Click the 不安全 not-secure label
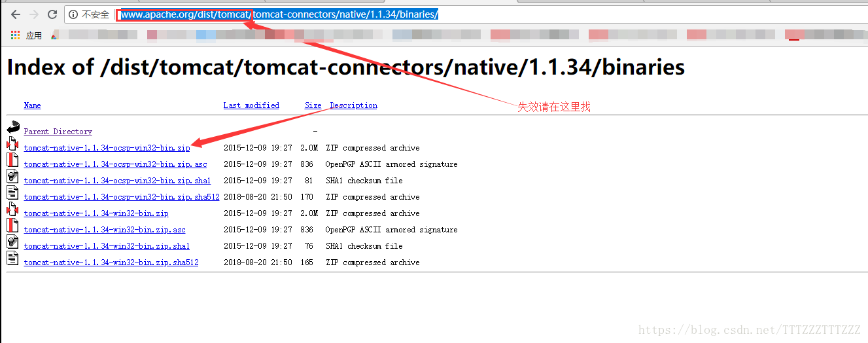The width and height of the screenshot is (868, 343). (x=95, y=14)
